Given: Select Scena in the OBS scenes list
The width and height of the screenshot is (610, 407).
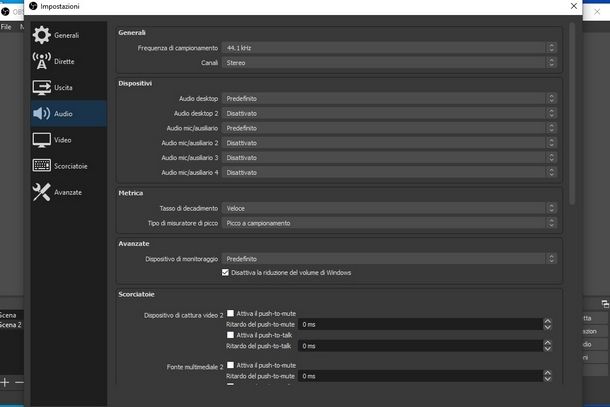Looking at the screenshot, I should (x=8, y=315).
